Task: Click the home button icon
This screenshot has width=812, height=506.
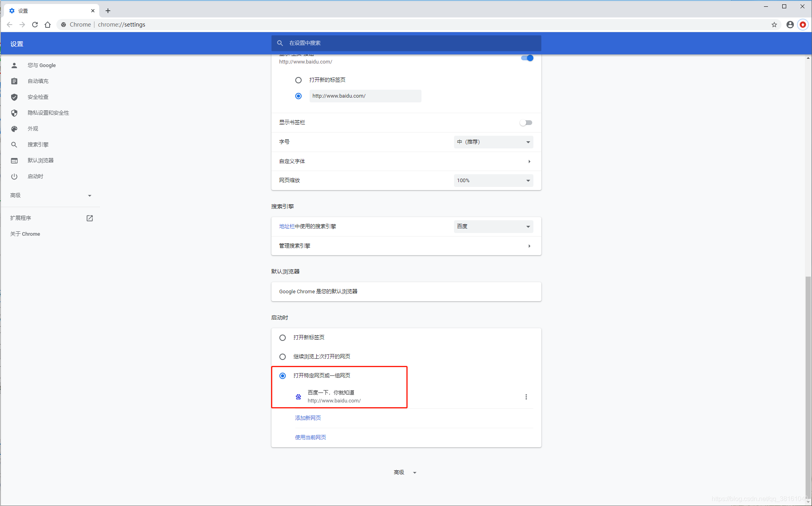Action: point(48,25)
